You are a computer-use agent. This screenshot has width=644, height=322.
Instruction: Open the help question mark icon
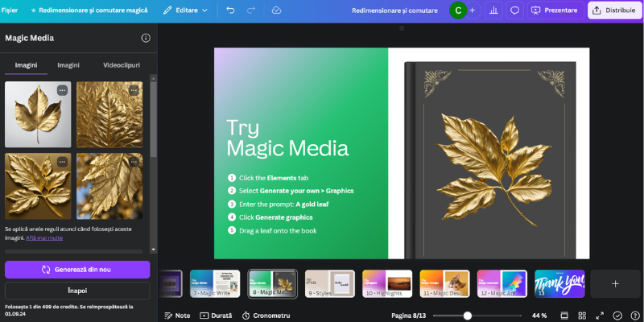pyautogui.click(x=634, y=316)
